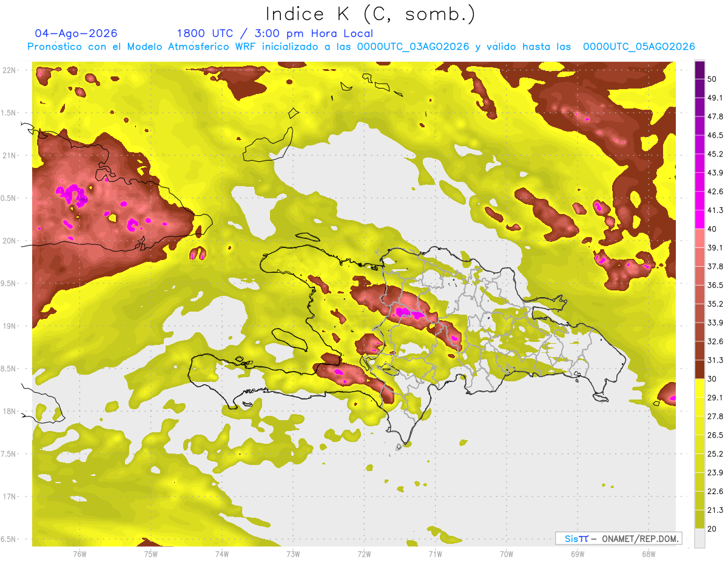Select the "21N" latitude label
Viewport: 728px width, 562px height.
click(x=9, y=155)
